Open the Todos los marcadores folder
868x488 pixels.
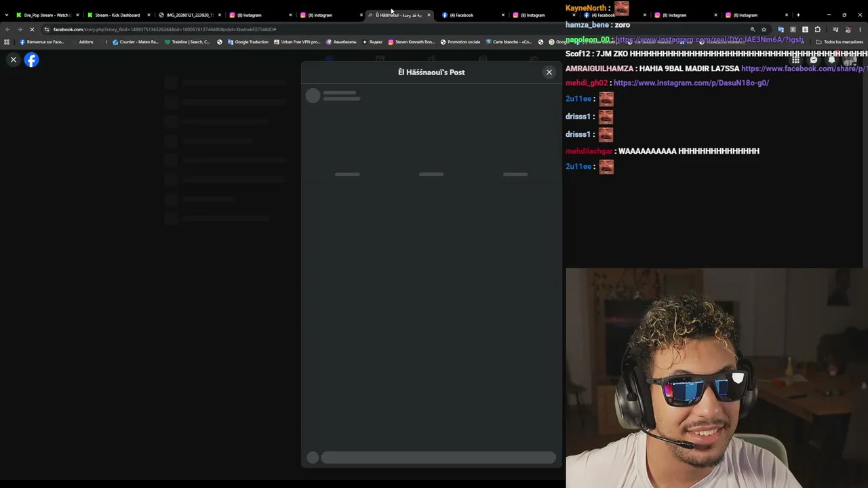pos(840,42)
